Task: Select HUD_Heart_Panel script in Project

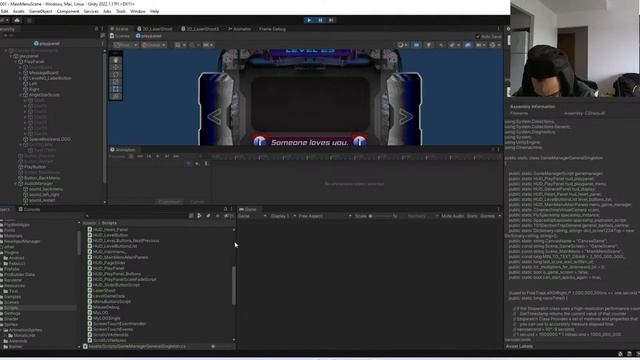Action: point(110,230)
